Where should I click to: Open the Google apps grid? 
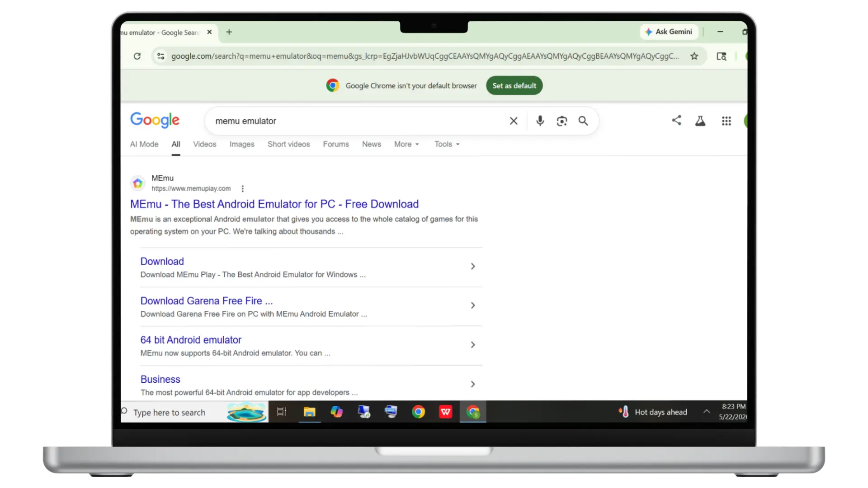pos(726,121)
